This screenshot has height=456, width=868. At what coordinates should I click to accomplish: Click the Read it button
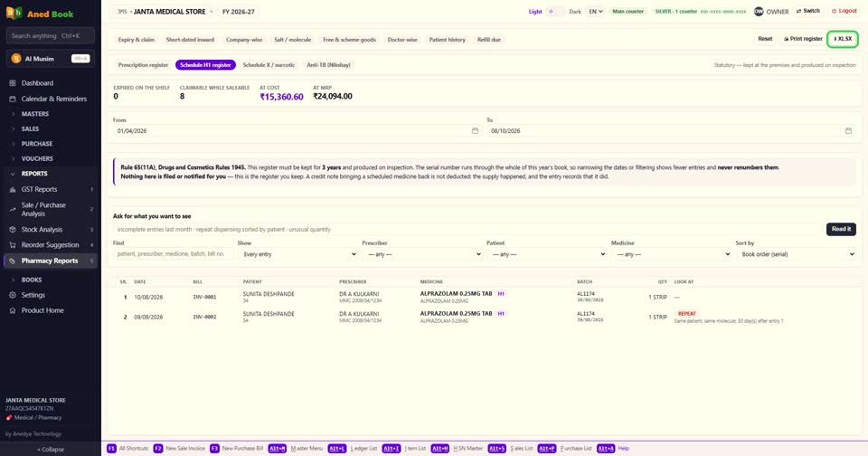841,229
